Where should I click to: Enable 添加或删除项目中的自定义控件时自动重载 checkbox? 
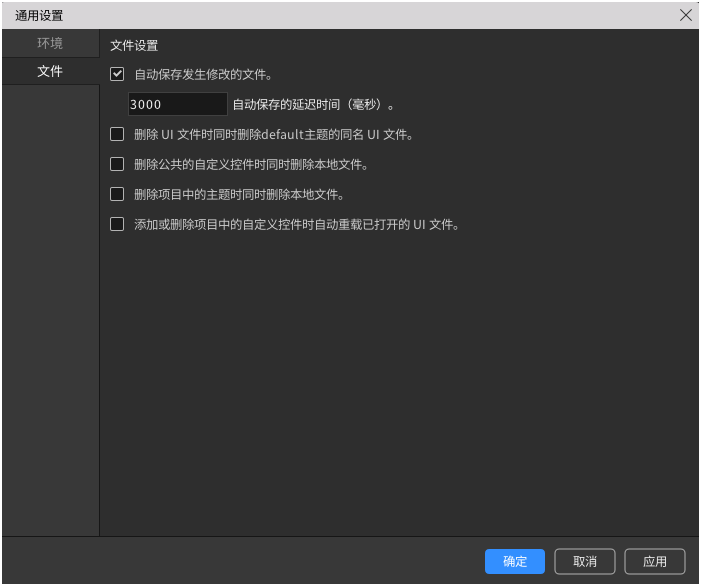click(x=117, y=224)
